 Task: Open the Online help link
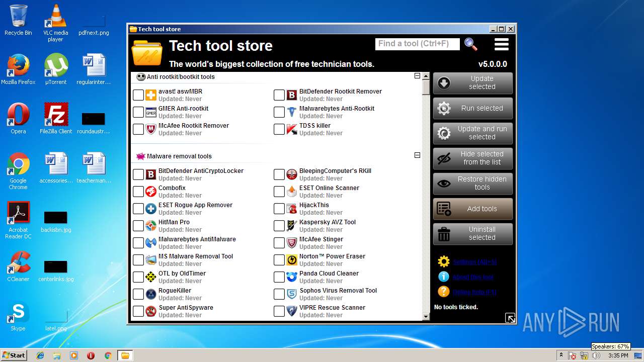[x=474, y=292]
